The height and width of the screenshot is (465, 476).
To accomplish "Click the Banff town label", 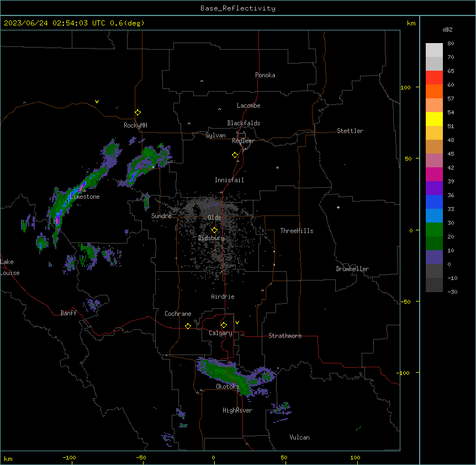I will (x=68, y=313).
